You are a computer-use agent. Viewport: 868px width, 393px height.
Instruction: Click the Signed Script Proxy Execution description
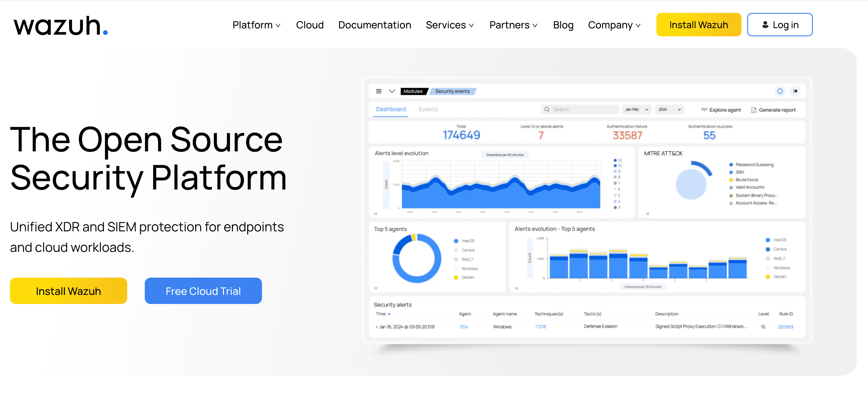tap(701, 326)
